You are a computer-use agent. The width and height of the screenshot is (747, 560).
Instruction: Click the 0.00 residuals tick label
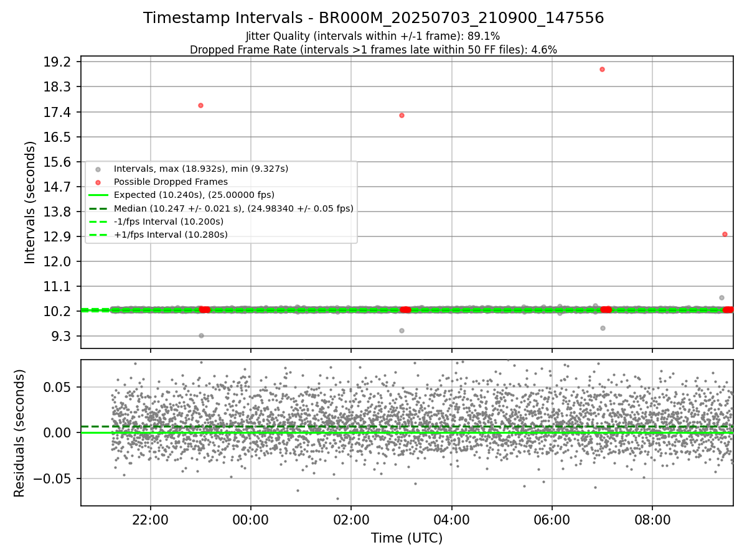59,432
